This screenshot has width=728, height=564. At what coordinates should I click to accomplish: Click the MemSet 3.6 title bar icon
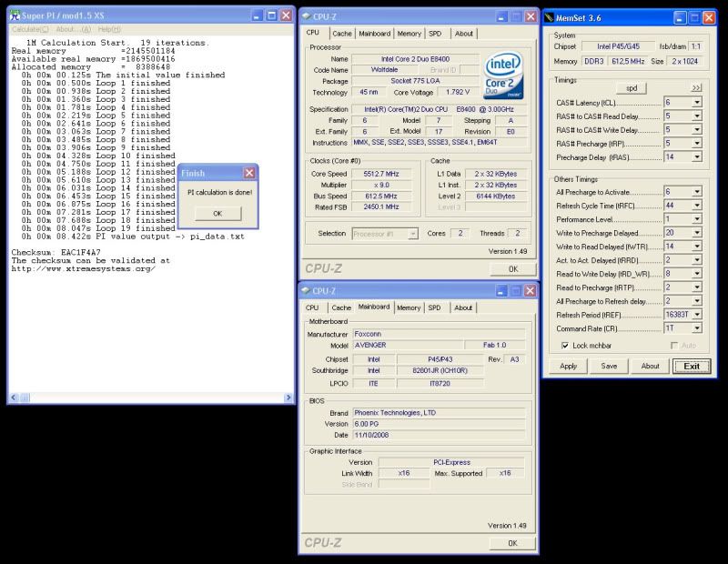point(550,18)
